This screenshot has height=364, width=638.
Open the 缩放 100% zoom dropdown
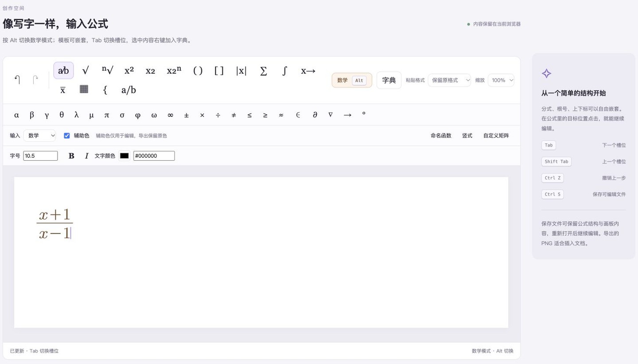pos(501,80)
